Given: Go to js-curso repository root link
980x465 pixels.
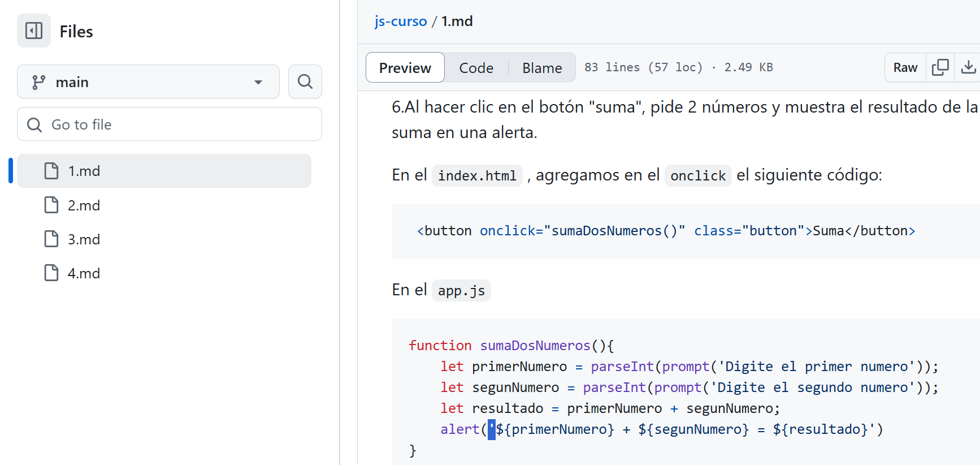Looking at the screenshot, I should 401,21.
